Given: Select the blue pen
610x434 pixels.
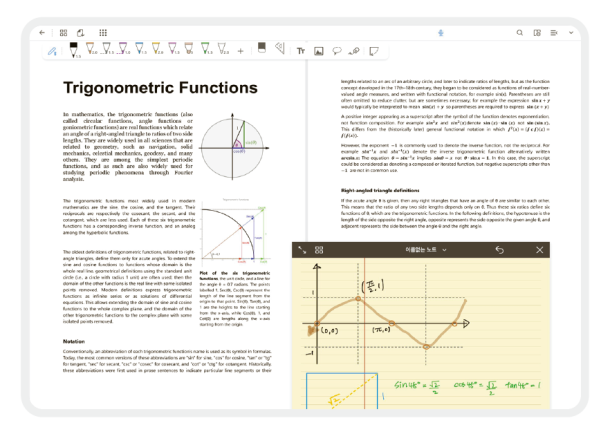Looking at the screenshot, I should tap(140, 49).
